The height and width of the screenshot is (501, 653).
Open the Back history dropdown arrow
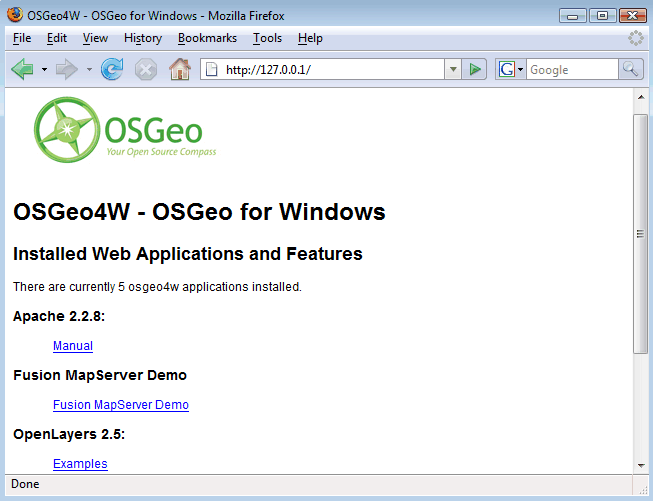[x=44, y=70]
